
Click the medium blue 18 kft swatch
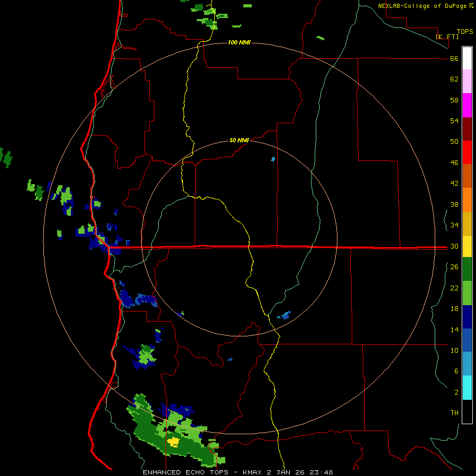click(467, 340)
